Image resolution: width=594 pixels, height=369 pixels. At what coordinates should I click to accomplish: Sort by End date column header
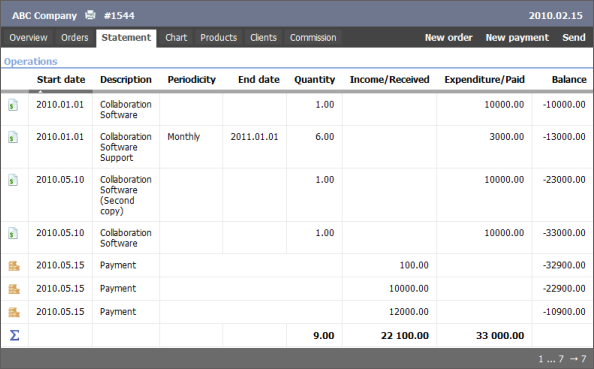[259, 80]
